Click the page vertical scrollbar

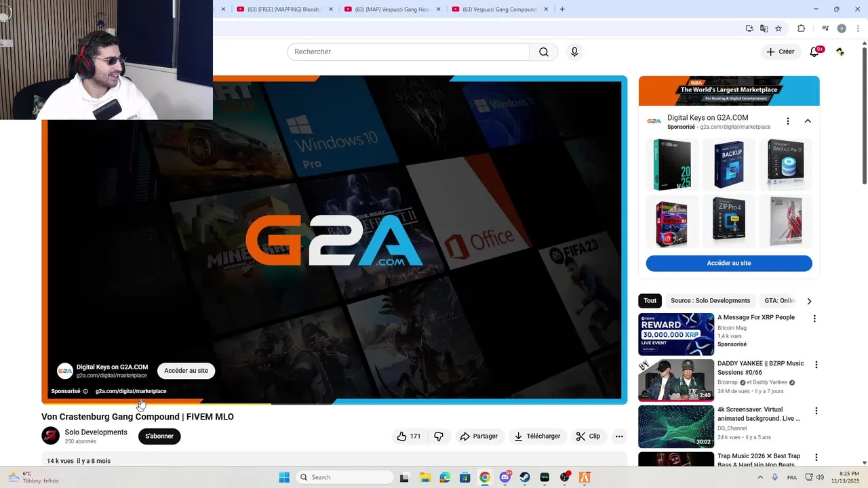click(x=864, y=115)
